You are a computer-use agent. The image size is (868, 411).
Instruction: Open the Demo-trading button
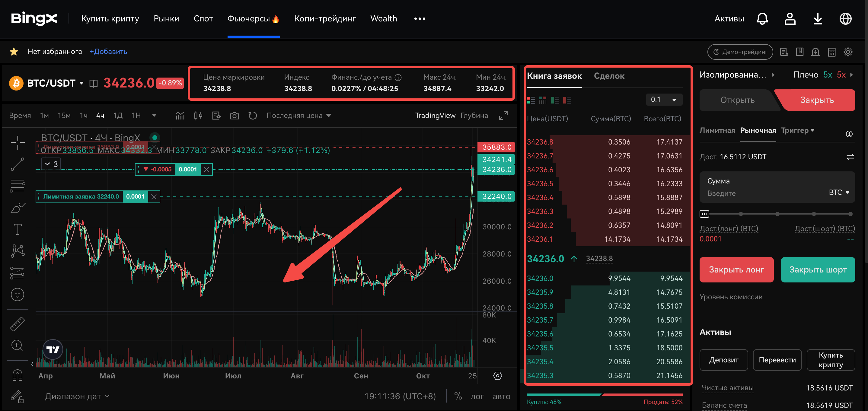click(740, 52)
